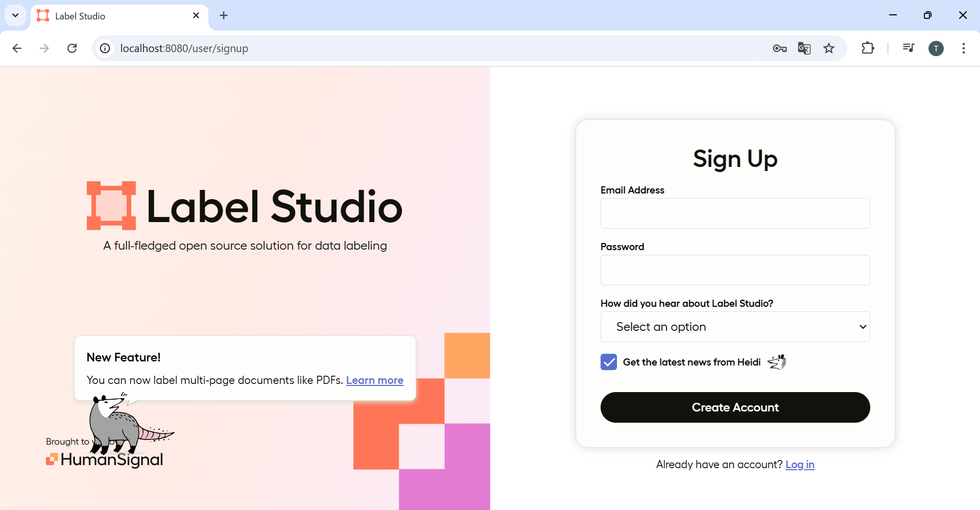Minimize the browser window

click(893, 15)
